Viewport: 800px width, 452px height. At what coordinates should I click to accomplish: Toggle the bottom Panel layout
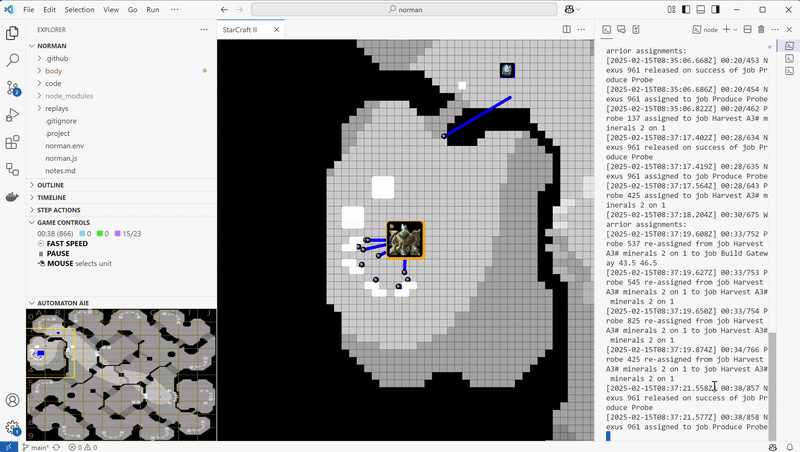point(701,9)
